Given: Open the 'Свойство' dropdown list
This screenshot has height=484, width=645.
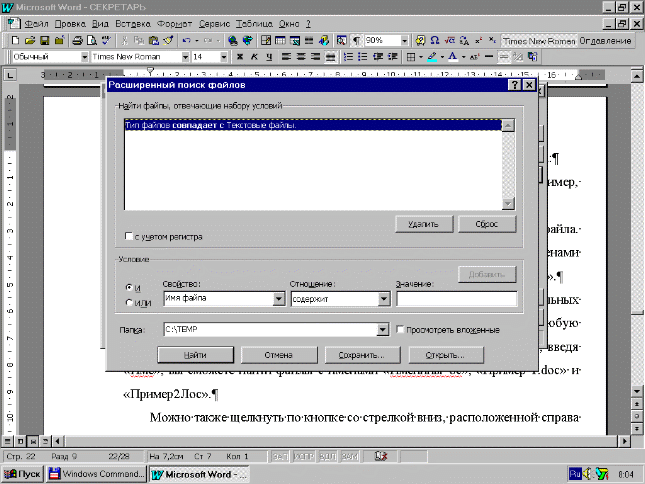Looking at the screenshot, I should [279, 299].
